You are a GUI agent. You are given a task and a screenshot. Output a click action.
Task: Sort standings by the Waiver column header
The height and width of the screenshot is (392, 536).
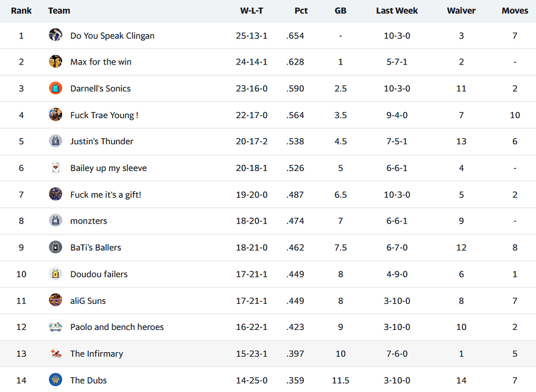(461, 10)
